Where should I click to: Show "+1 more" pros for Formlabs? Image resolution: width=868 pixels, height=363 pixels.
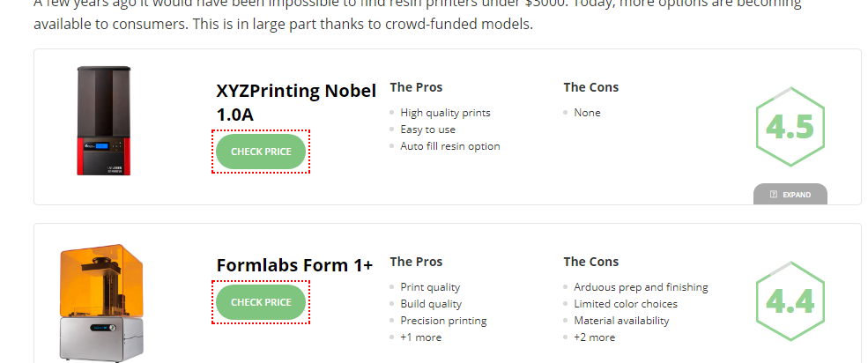click(x=420, y=337)
